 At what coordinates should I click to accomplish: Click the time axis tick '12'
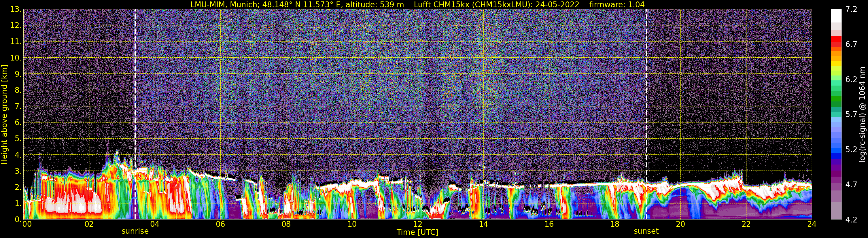click(417, 224)
